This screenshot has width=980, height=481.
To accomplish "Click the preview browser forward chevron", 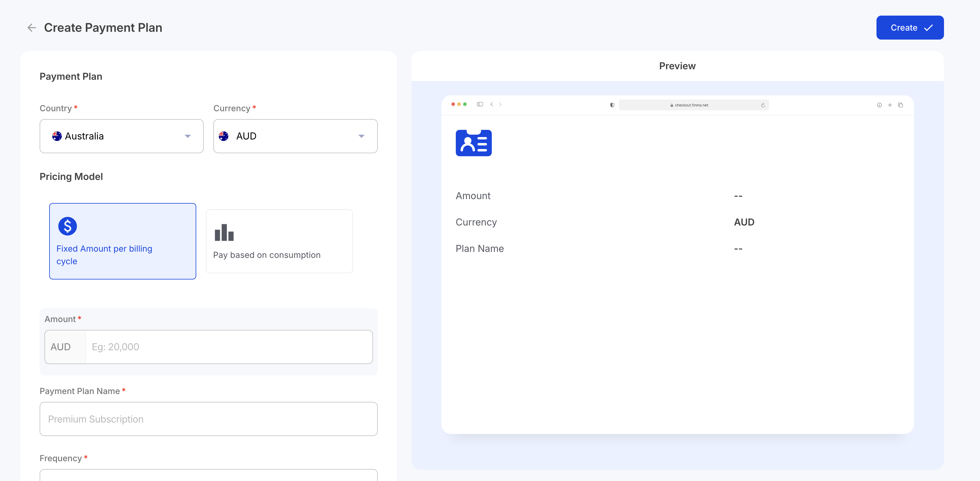I will click(500, 104).
